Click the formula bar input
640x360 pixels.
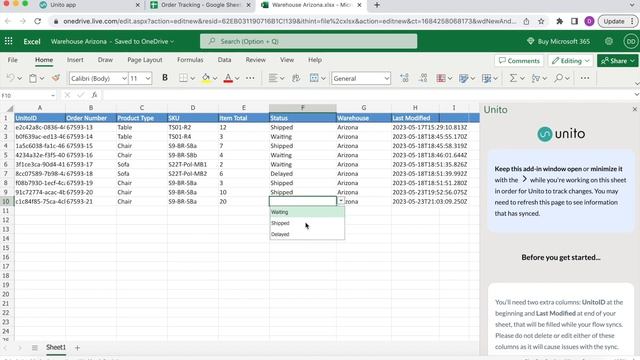[367, 95]
